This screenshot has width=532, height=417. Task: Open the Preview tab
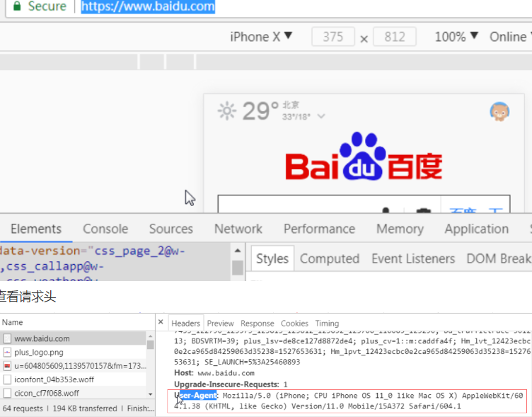220,324
